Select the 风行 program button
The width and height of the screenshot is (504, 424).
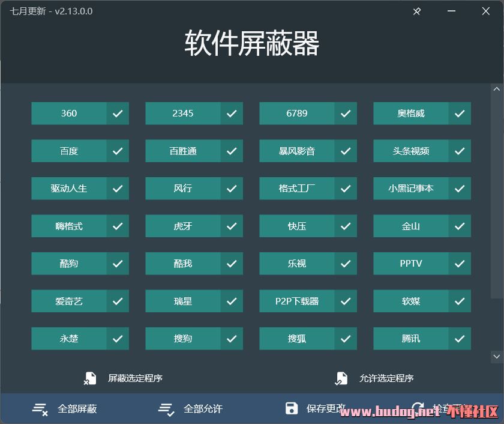[x=183, y=189]
